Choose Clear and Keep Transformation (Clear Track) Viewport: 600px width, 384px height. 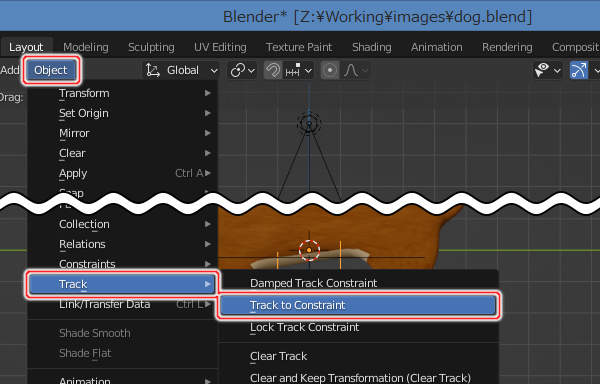359,378
